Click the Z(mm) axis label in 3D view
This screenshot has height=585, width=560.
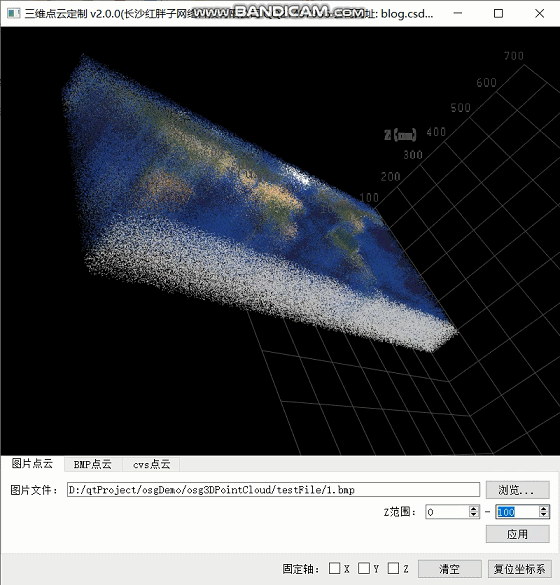pyautogui.click(x=400, y=135)
